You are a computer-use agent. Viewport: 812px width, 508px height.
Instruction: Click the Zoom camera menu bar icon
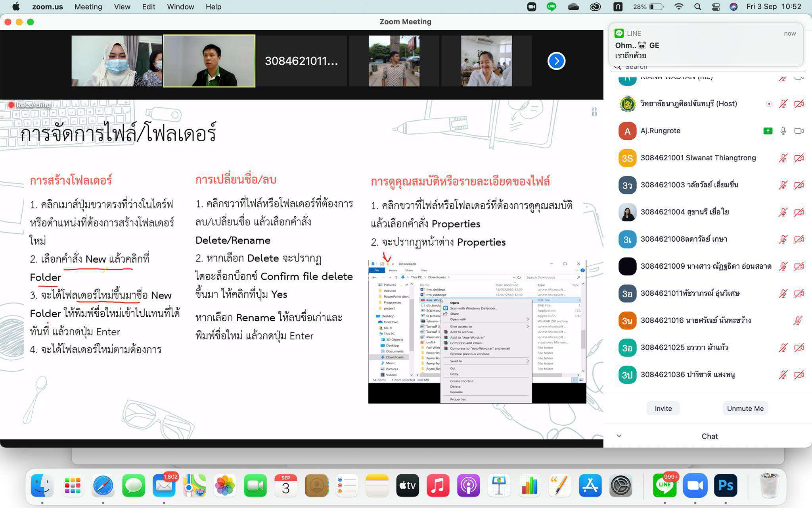point(531,7)
